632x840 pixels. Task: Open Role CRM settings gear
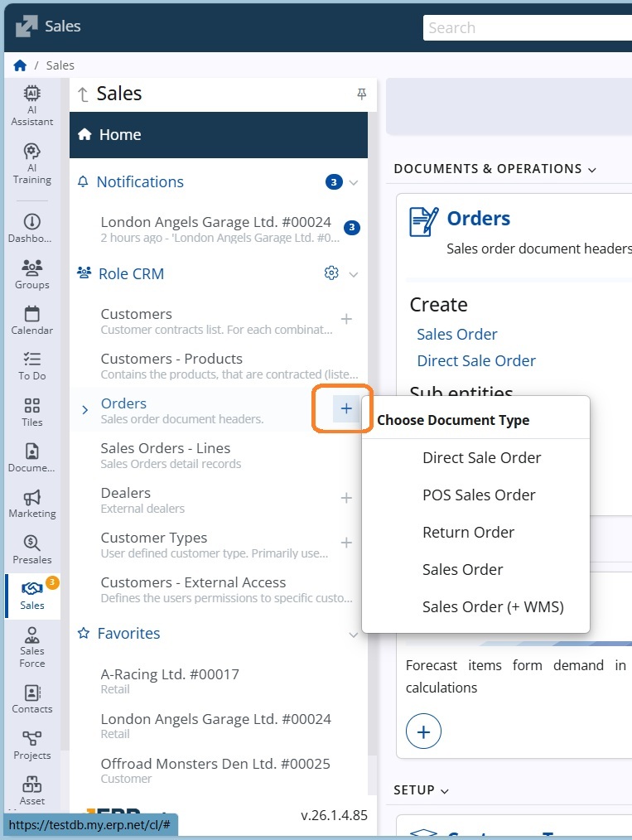pyautogui.click(x=331, y=273)
